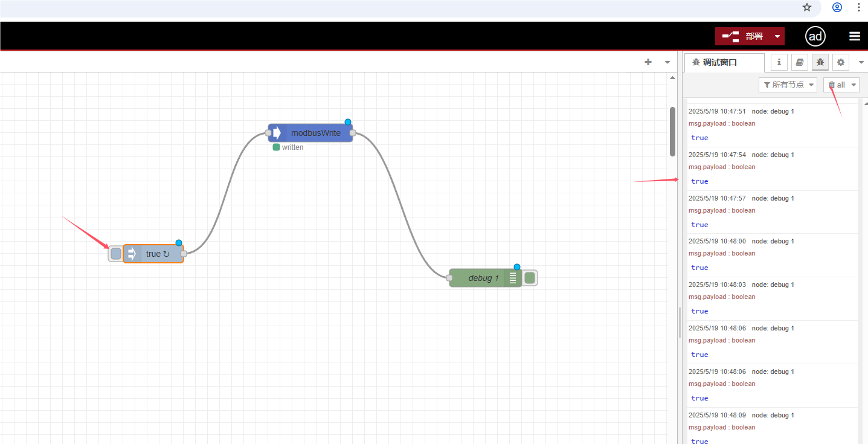Click the true value of 10:47:57 message
The image size is (868, 444).
pyautogui.click(x=699, y=225)
